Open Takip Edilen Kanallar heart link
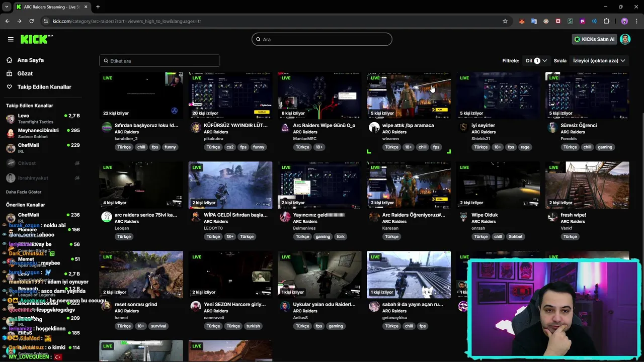This screenshot has height=362, width=644. (x=9, y=87)
